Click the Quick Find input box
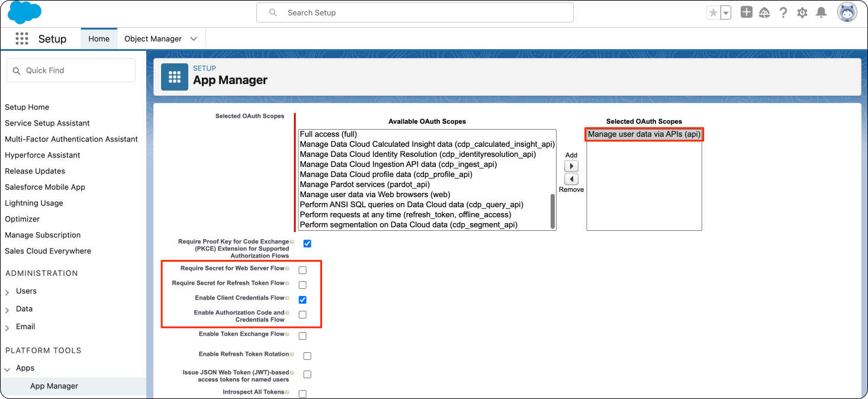868x399 pixels. point(71,70)
